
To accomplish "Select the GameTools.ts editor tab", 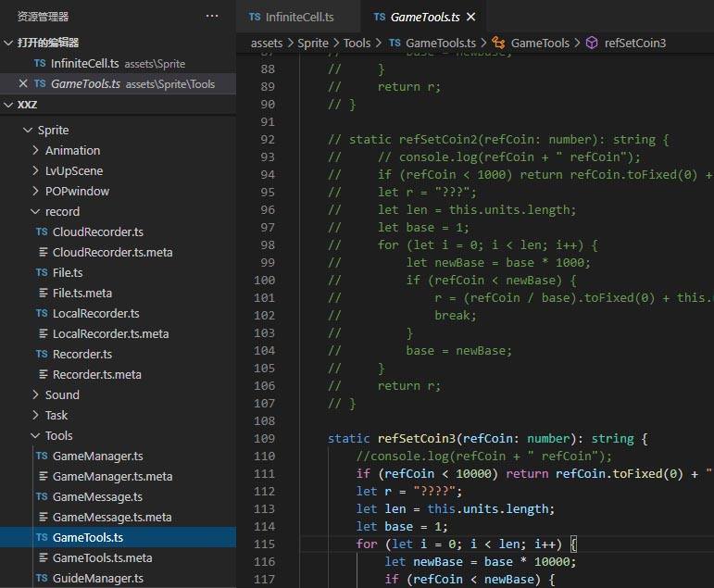I will coord(423,17).
